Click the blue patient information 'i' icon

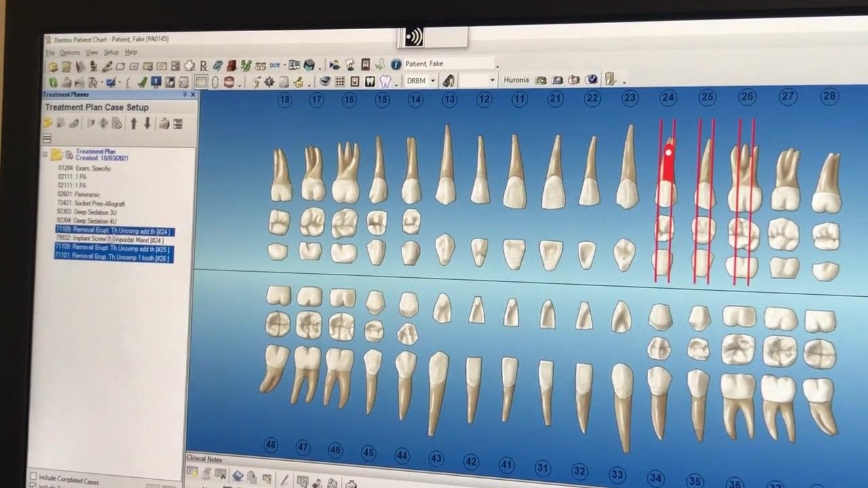click(396, 64)
